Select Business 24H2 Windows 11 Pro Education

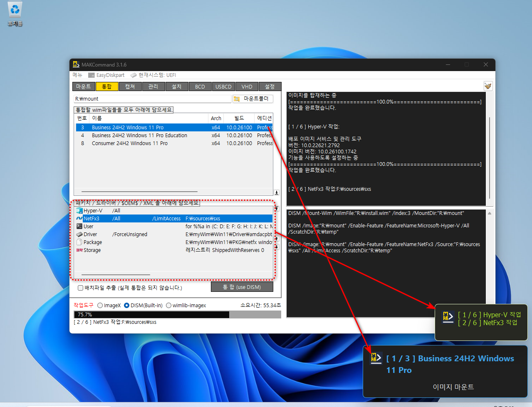pyautogui.click(x=174, y=136)
